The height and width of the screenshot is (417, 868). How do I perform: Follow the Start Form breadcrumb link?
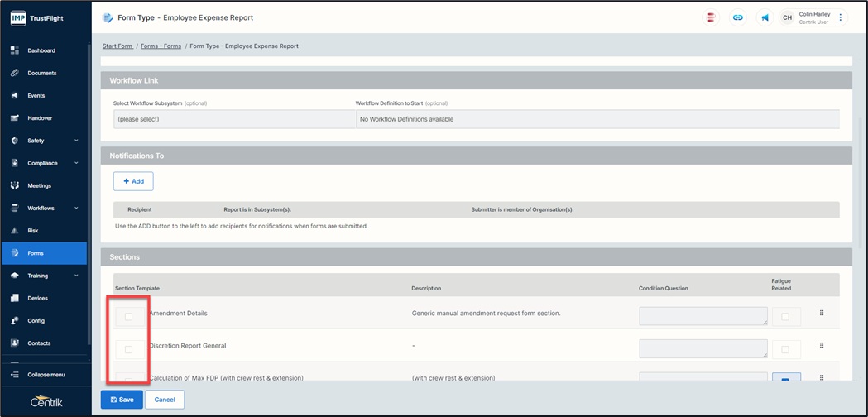click(x=117, y=46)
